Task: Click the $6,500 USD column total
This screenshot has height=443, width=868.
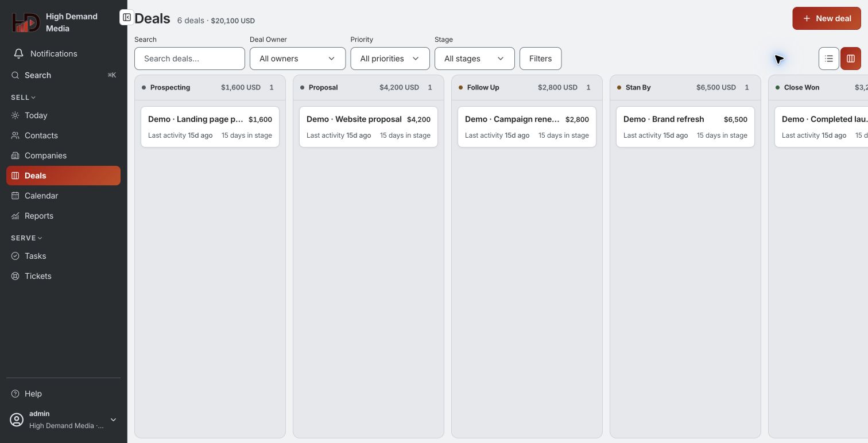Action: click(x=716, y=88)
